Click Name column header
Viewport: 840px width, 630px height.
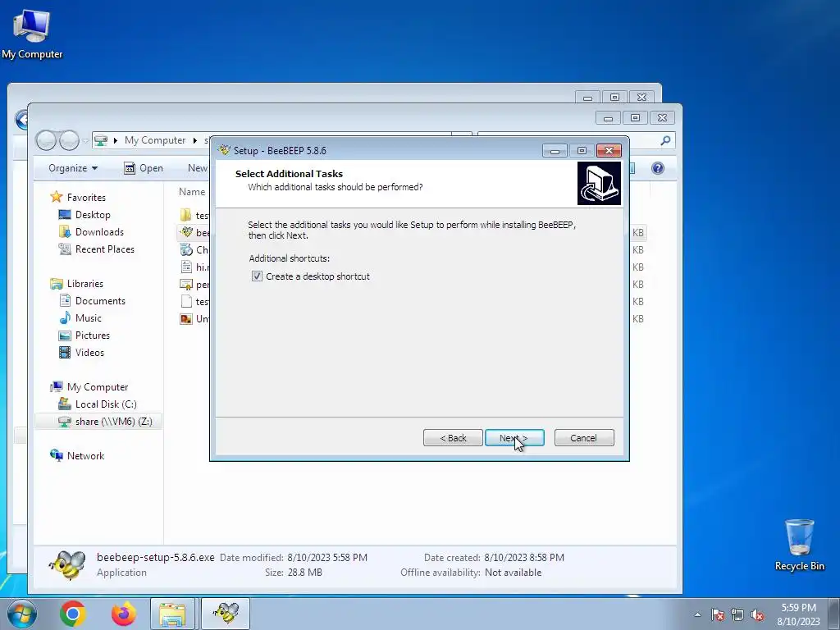(192, 192)
